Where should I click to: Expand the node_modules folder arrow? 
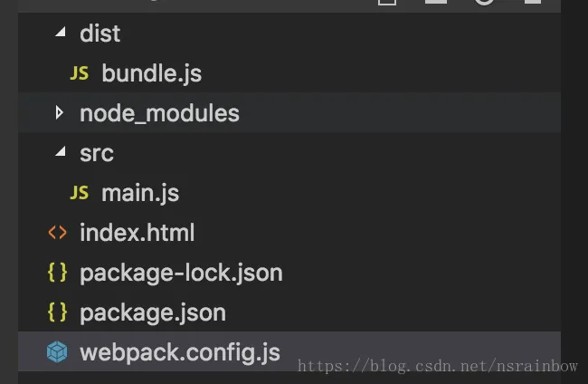pos(60,113)
